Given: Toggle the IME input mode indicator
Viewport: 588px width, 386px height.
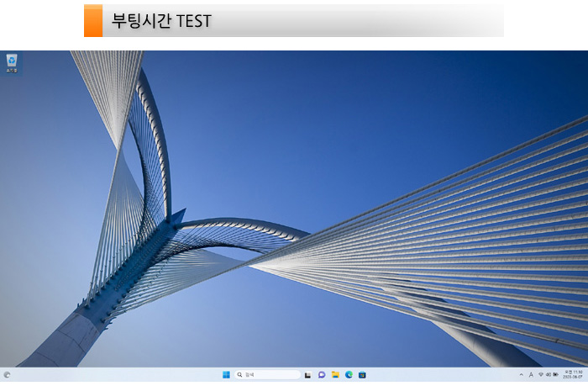Looking at the screenshot, I should pos(531,375).
